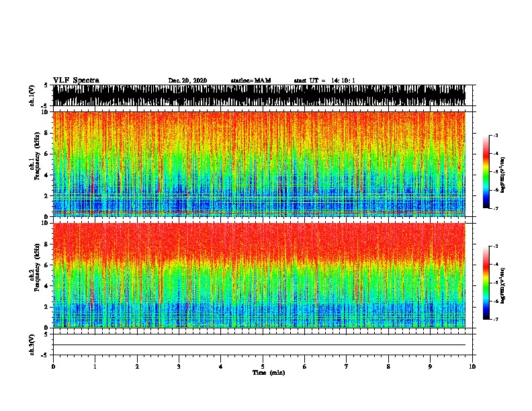Click the "8" kHz tick of ch.1 spectrogram

tap(47, 133)
